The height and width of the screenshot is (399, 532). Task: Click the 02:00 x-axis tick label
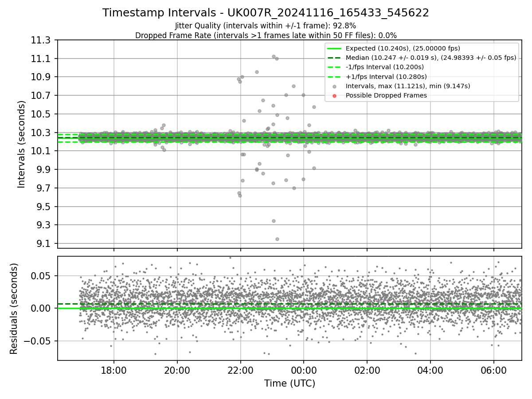click(367, 370)
